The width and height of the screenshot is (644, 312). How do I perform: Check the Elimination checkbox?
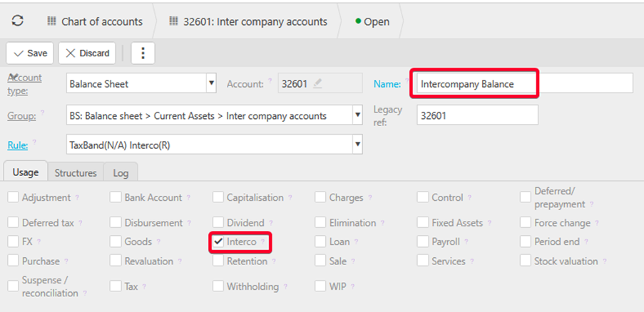320,223
